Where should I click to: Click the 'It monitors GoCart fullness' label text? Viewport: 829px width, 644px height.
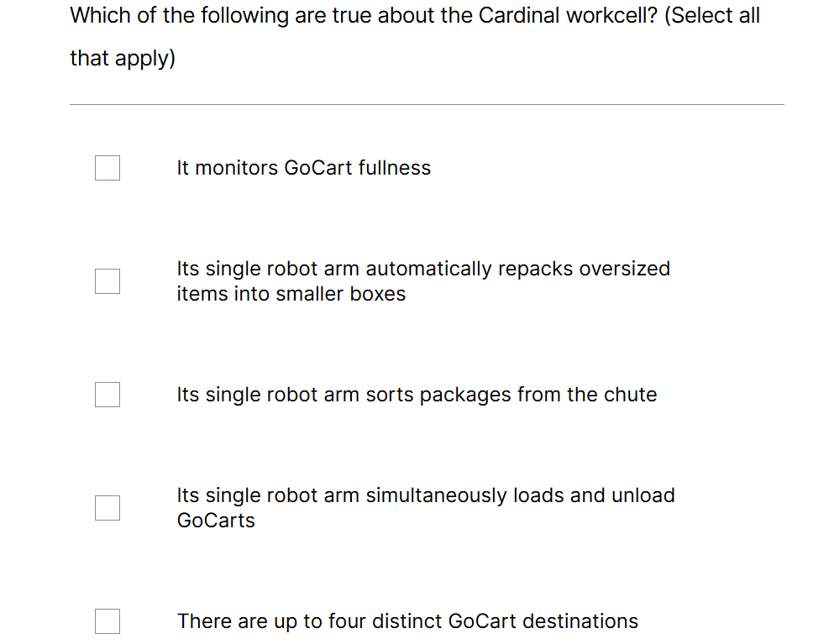pyautogui.click(x=303, y=168)
